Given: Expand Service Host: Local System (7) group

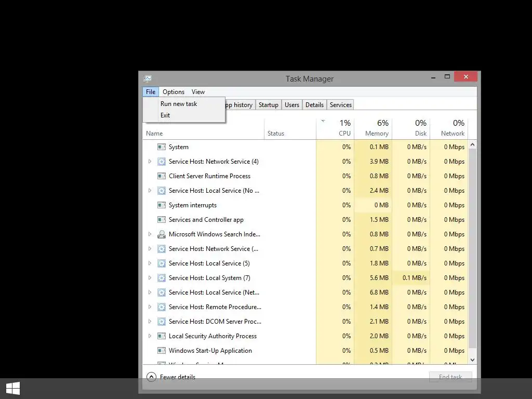Looking at the screenshot, I should [x=150, y=278].
